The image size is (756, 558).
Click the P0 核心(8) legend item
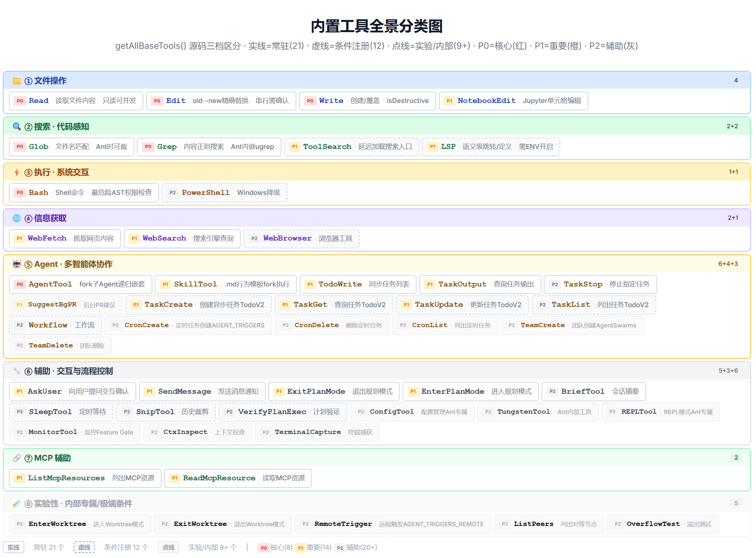pyautogui.click(x=276, y=547)
